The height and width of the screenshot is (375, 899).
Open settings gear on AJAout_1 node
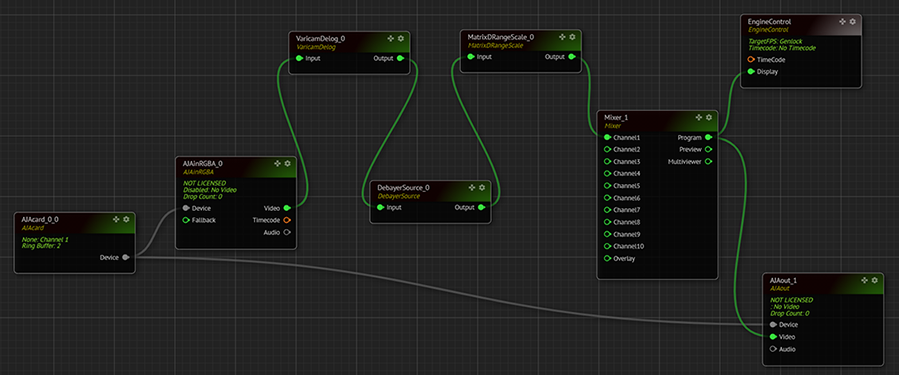click(874, 280)
